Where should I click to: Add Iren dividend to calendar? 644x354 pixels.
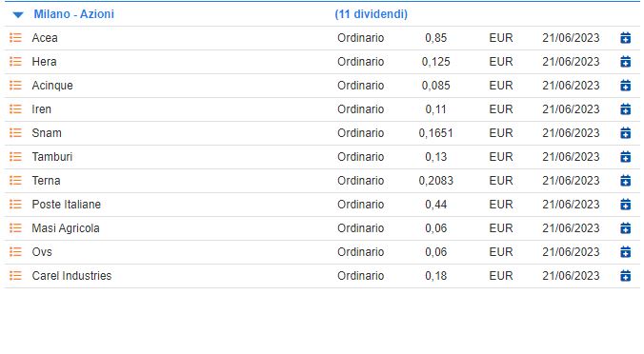[x=625, y=109]
